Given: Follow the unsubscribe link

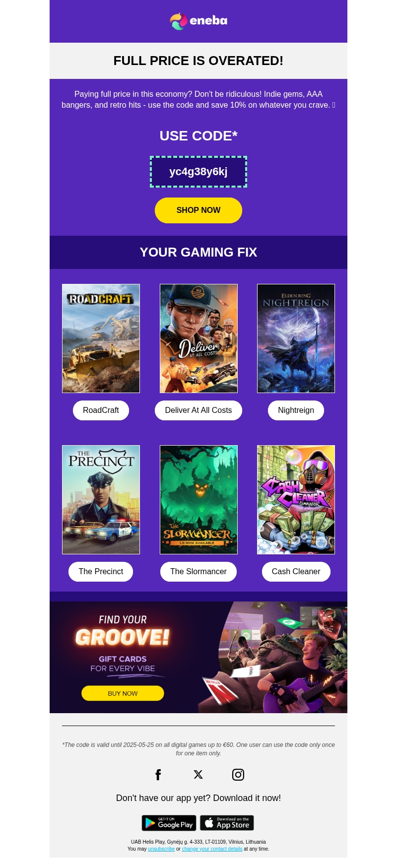Looking at the screenshot, I should (161, 849).
